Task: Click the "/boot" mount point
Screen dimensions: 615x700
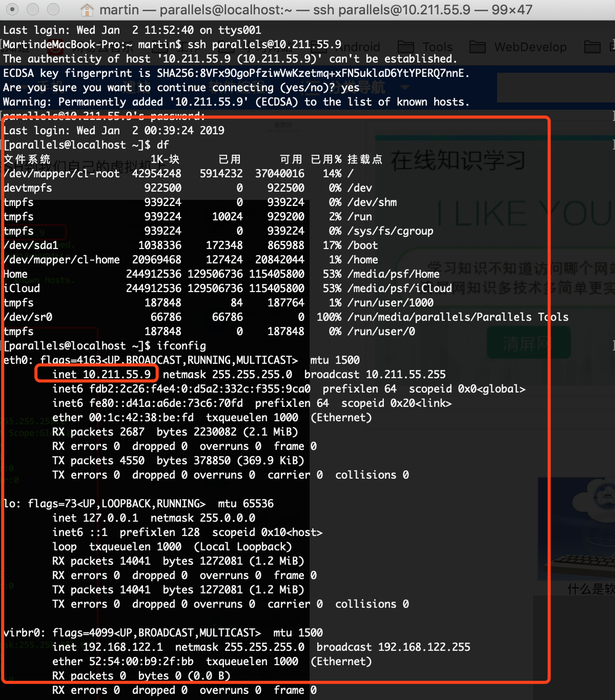Action: coord(363,245)
